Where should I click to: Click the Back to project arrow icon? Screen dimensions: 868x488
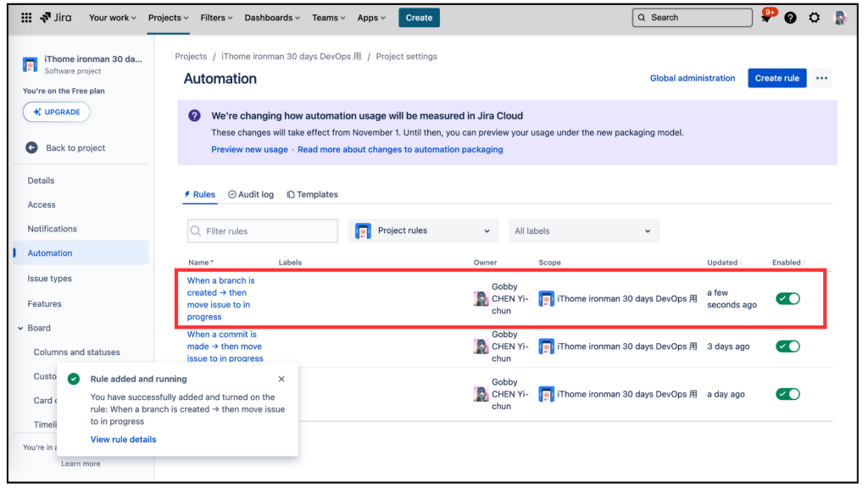click(31, 147)
